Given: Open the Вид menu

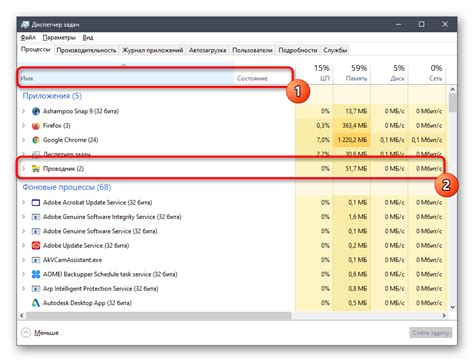Looking at the screenshot, I should 88,38.
